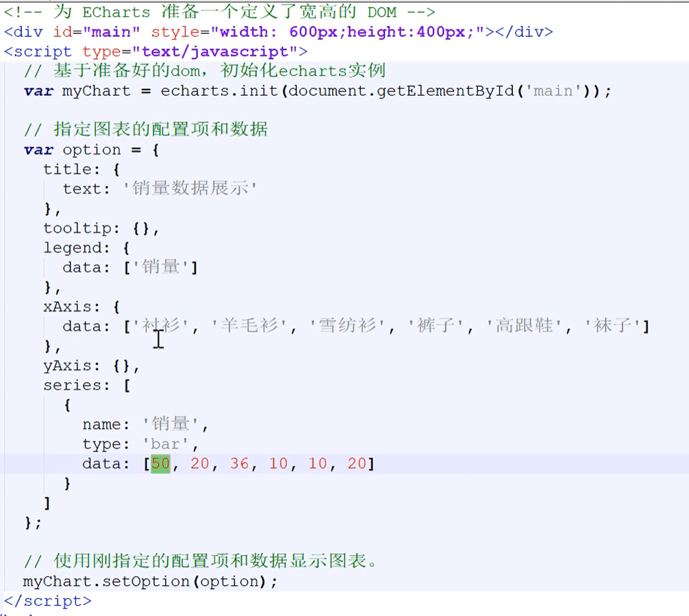The image size is (689, 616).
Task: Click the xAxis property key
Action: tap(67, 307)
